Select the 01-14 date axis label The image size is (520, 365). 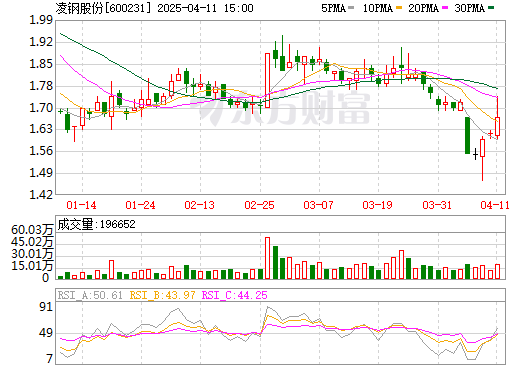pos(81,205)
